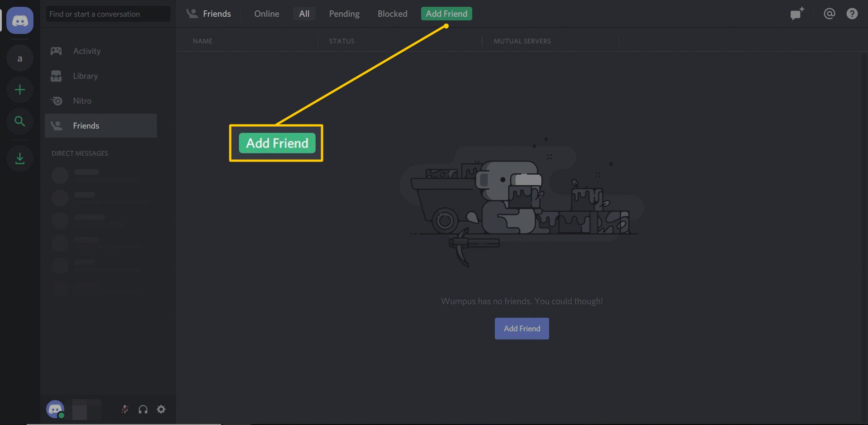Switch to the Pending tab
This screenshot has height=425, width=868.
point(344,14)
